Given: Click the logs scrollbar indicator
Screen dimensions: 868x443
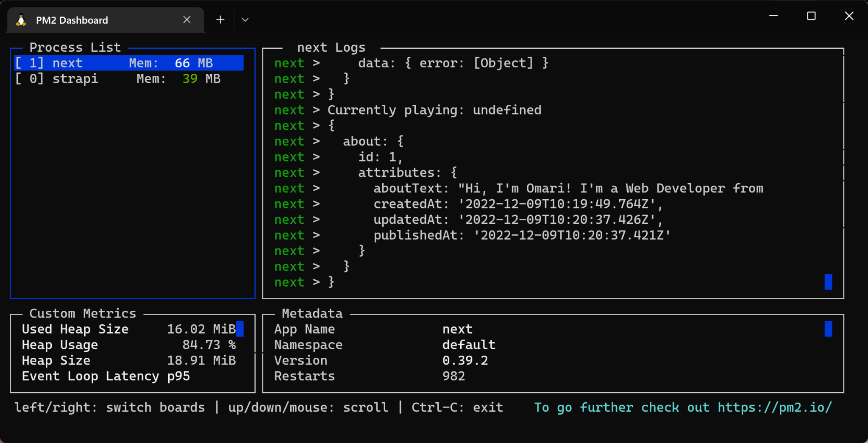Looking at the screenshot, I should coord(828,281).
